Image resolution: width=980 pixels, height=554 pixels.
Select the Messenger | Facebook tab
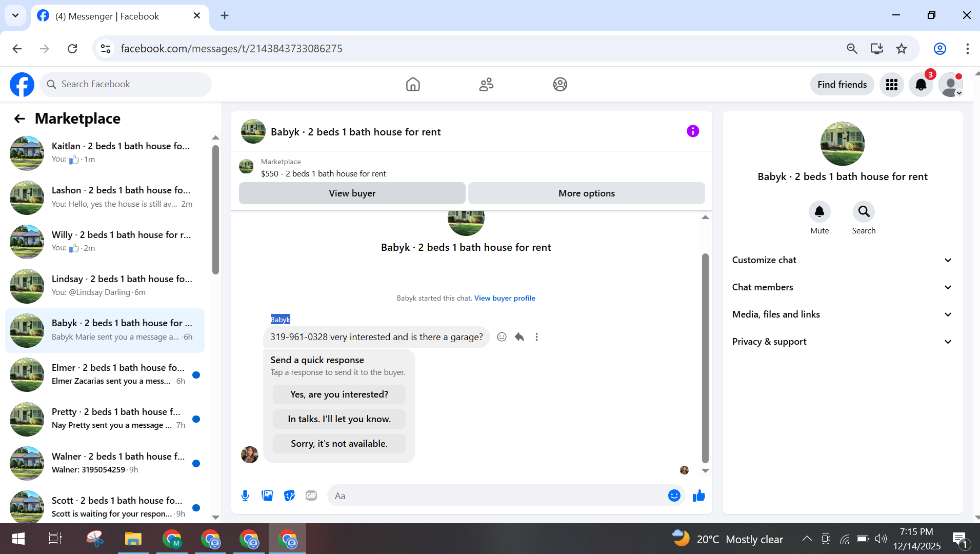120,16
